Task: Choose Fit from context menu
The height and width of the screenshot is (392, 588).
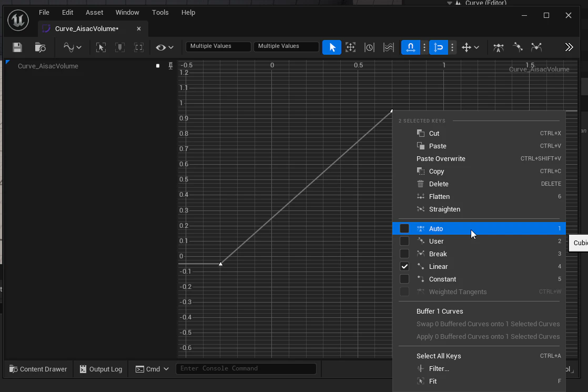Action: click(x=479, y=381)
